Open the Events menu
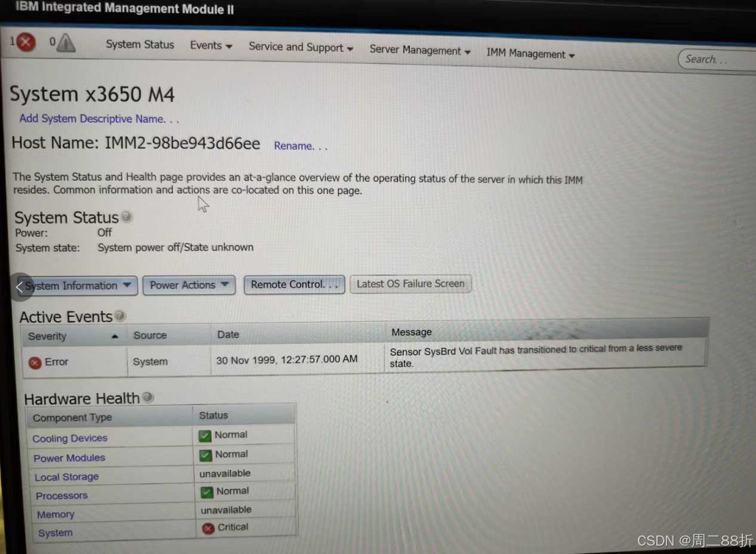The height and width of the screenshot is (554, 756). coord(211,46)
